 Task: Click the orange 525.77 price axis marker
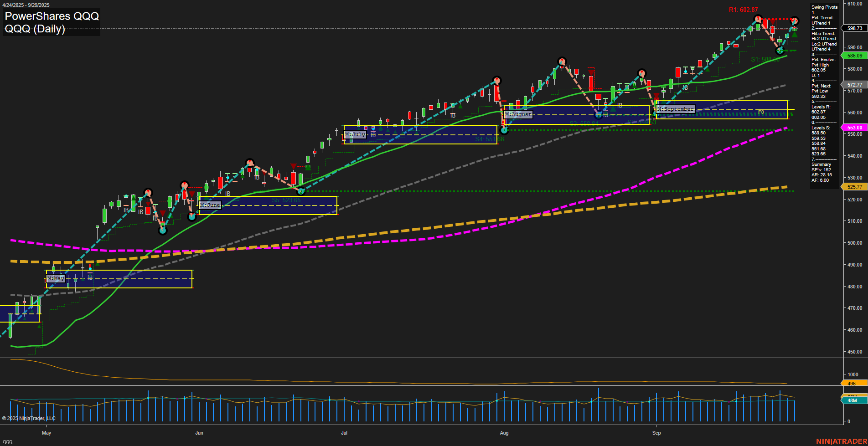coord(854,187)
